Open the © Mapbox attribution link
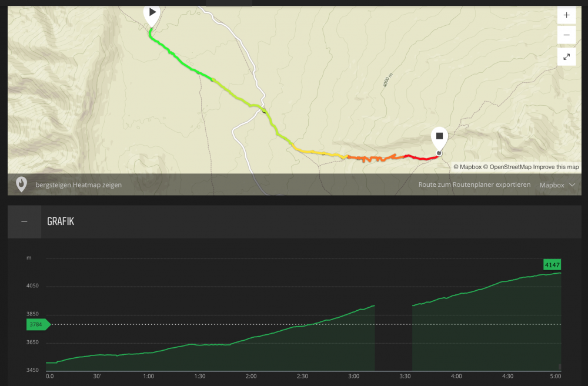Viewport: 588px width, 386px height. [467, 167]
